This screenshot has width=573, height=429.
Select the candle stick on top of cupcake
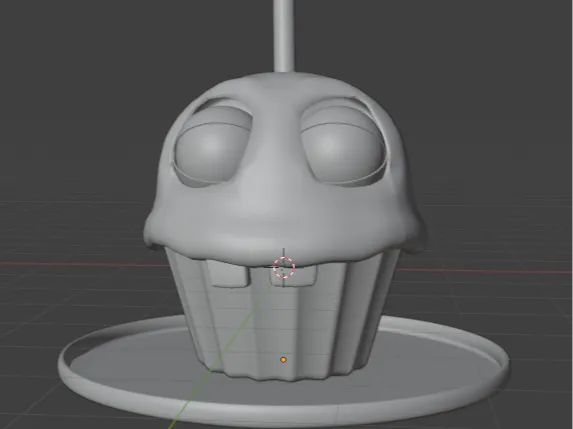pyautogui.click(x=284, y=36)
